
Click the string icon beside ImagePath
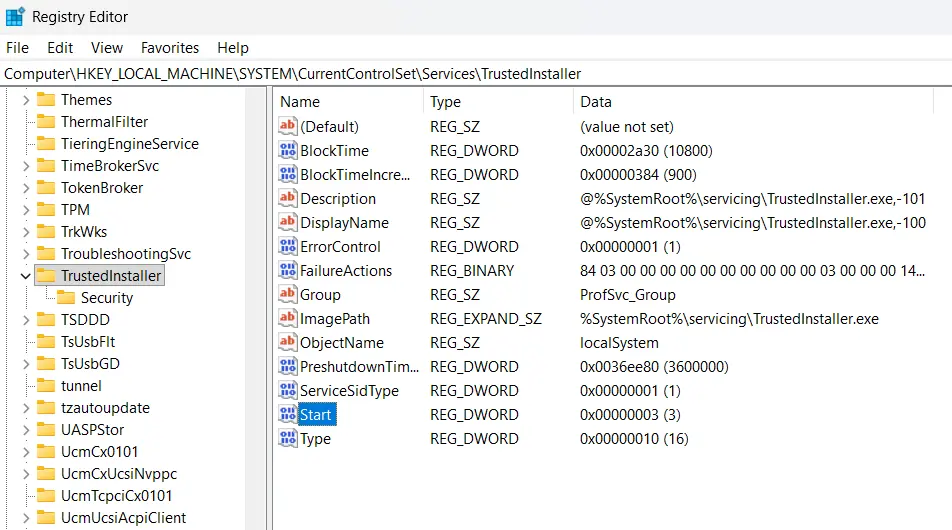[288, 318]
